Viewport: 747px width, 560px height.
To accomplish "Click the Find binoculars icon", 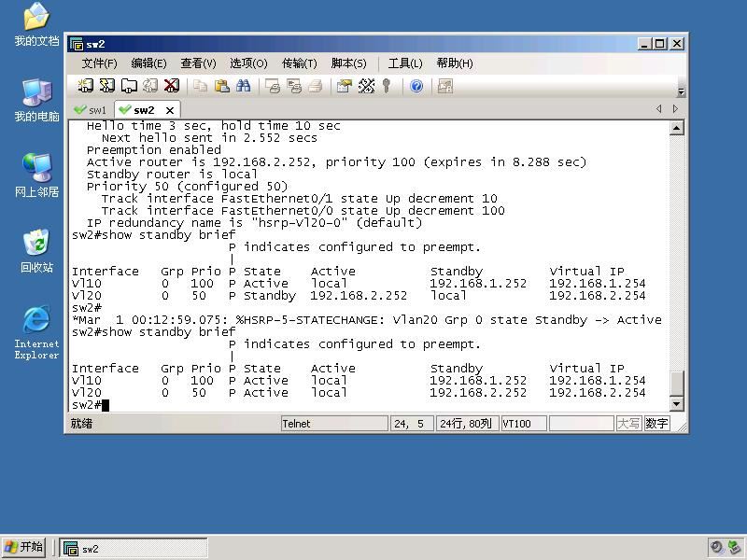I will coord(244,86).
